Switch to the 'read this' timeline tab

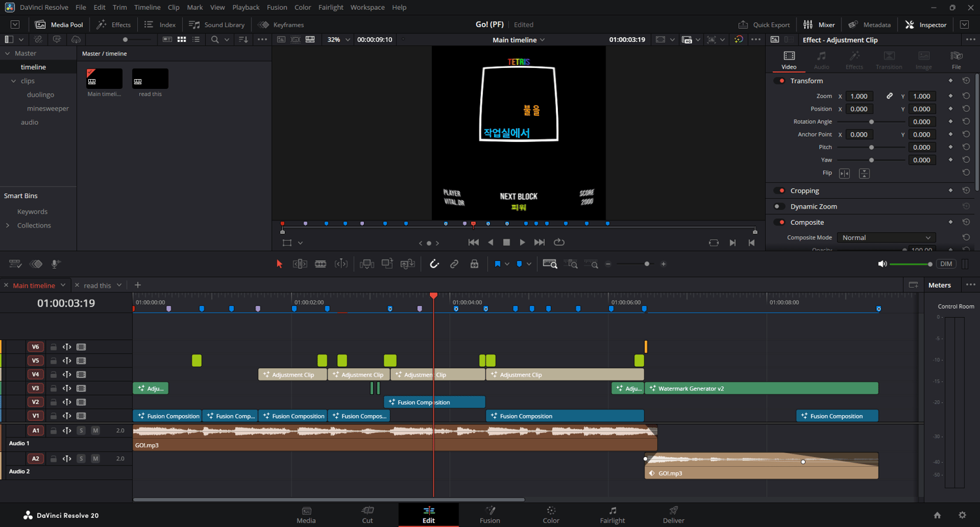click(97, 286)
